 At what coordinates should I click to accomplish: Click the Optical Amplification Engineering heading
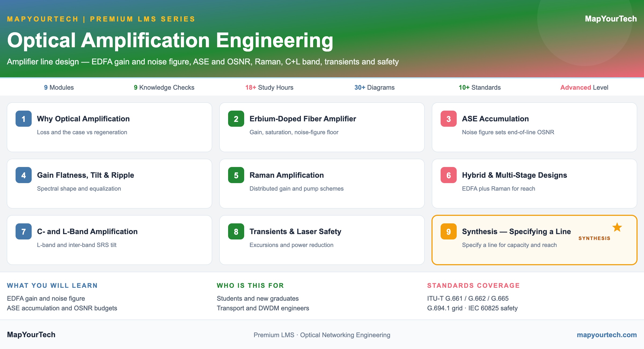tap(170, 40)
